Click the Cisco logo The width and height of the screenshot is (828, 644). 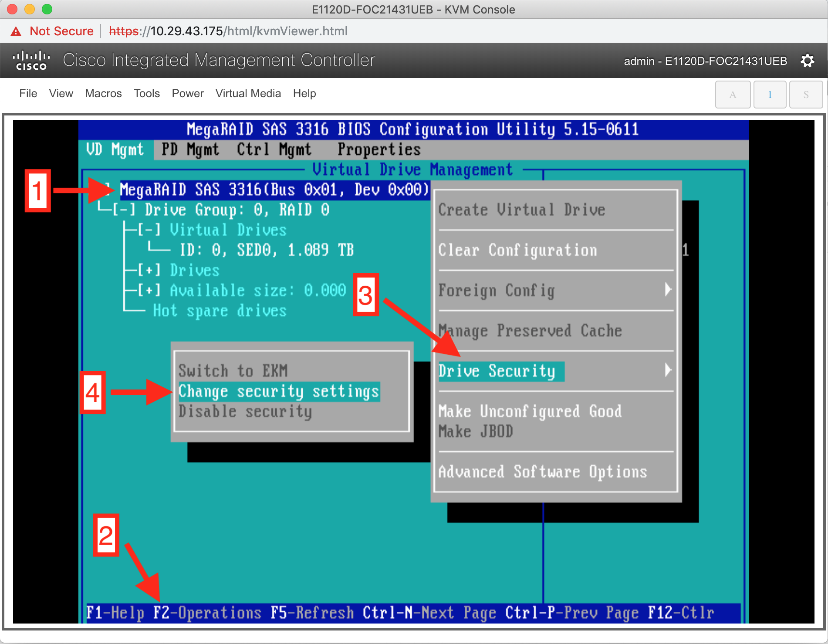(31, 60)
